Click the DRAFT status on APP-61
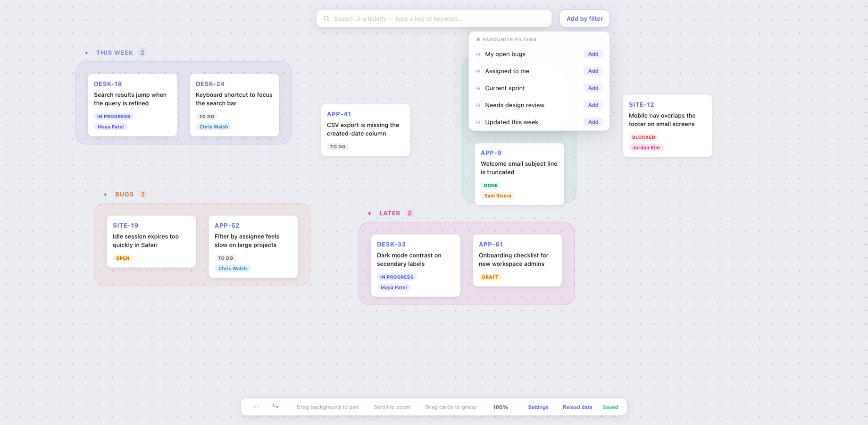The width and height of the screenshot is (868, 425). click(490, 277)
